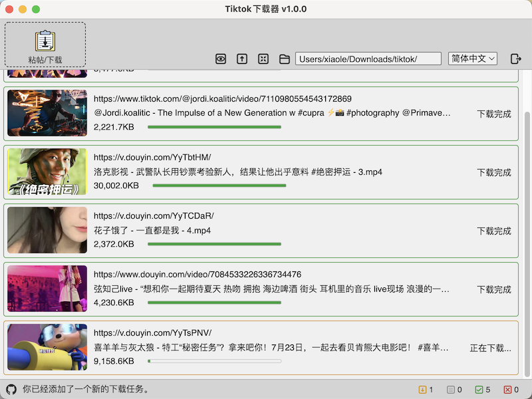532x399 pixels.
Task: Click the title '花子饿了 - 一直都是我 - 4.mp4'
Action: click(x=152, y=231)
